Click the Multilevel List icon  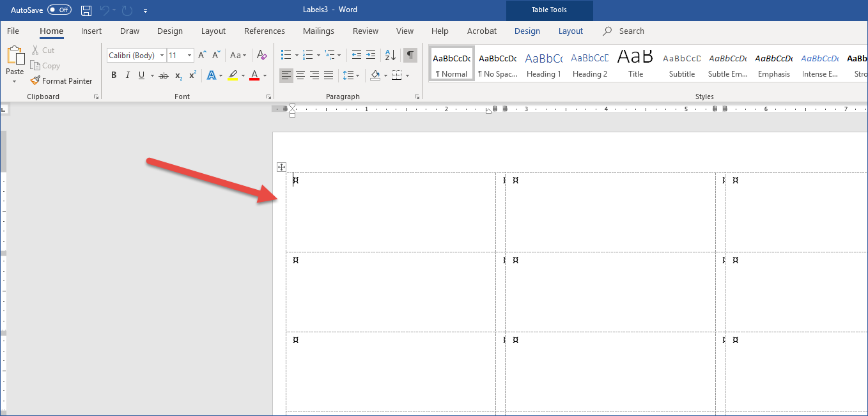(329, 56)
